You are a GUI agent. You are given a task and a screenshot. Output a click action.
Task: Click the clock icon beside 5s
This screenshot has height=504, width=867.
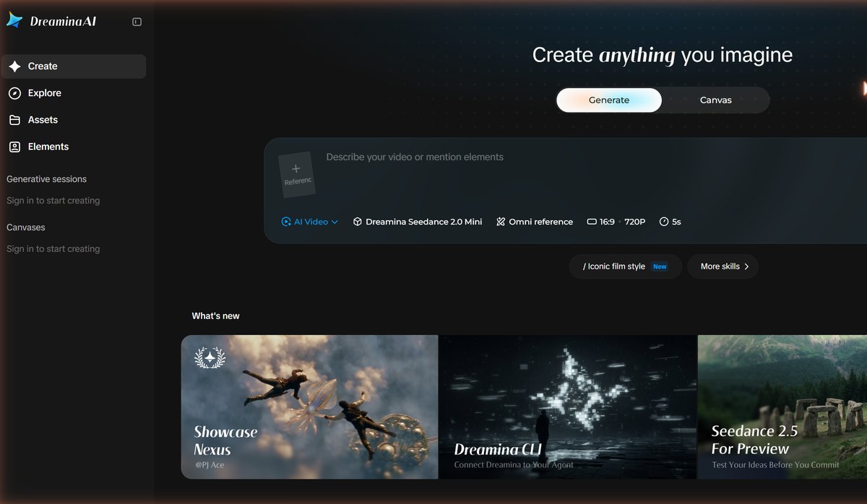664,222
